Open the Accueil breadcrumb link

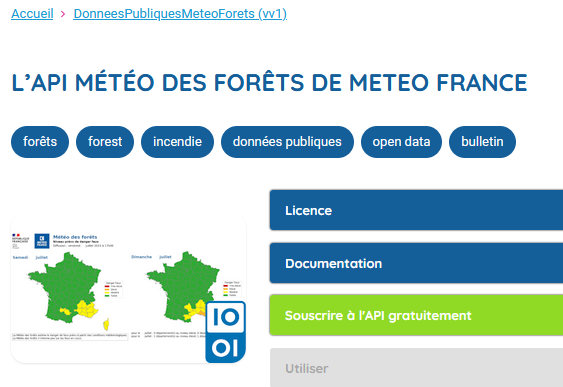click(32, 14)
